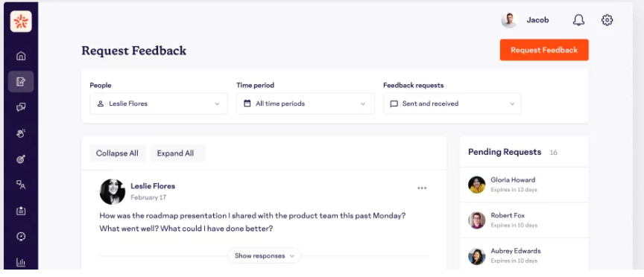The width and height of the screenshot is (644, 277).
Task: Open the goals target sidebar icon
Action: tap(21, 159)
